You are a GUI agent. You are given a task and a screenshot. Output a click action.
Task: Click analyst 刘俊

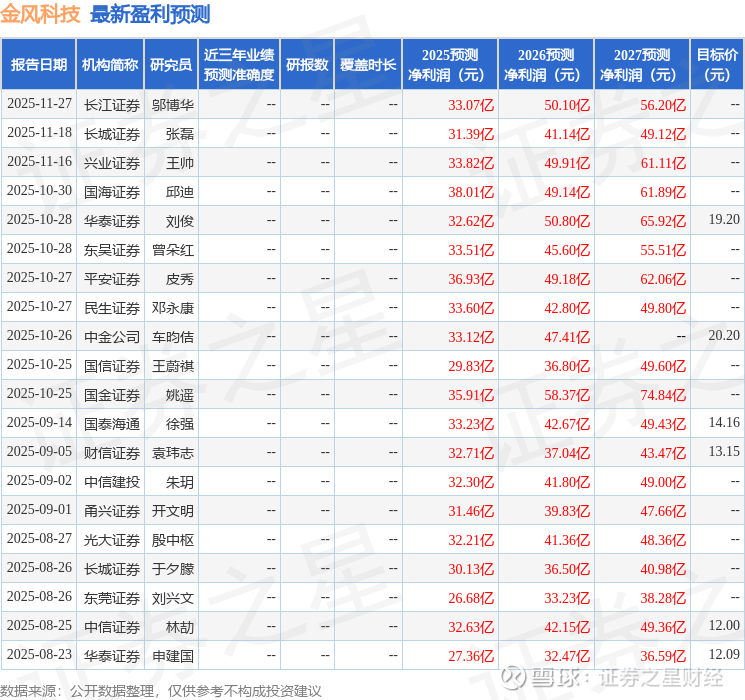180,221
